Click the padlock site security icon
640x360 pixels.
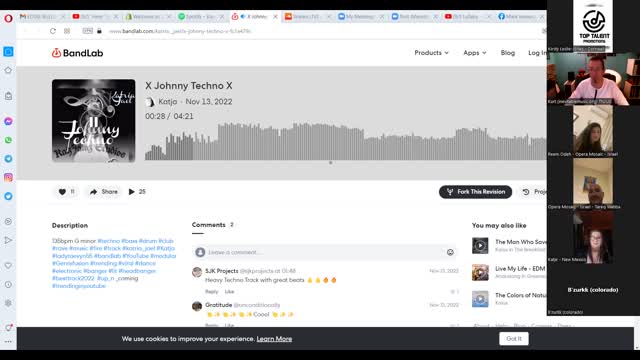click(99, 31)
